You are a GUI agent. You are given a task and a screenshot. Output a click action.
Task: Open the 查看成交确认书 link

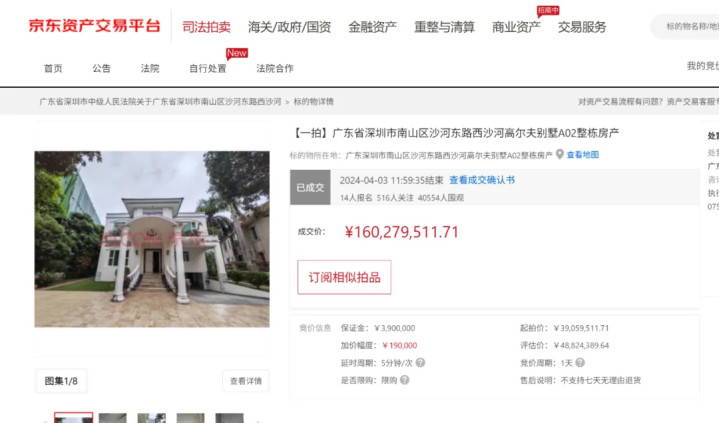pos(482,180)
